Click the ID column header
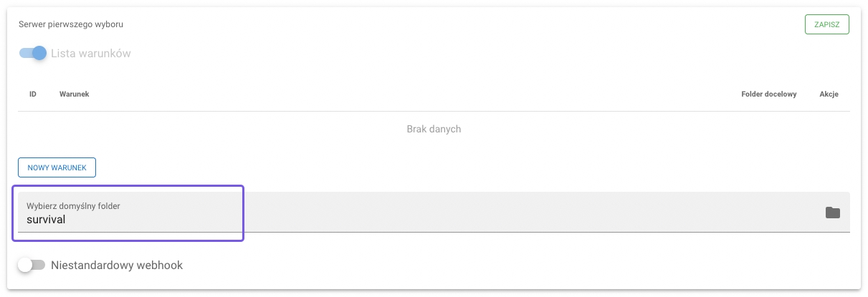 pos(33,94)
